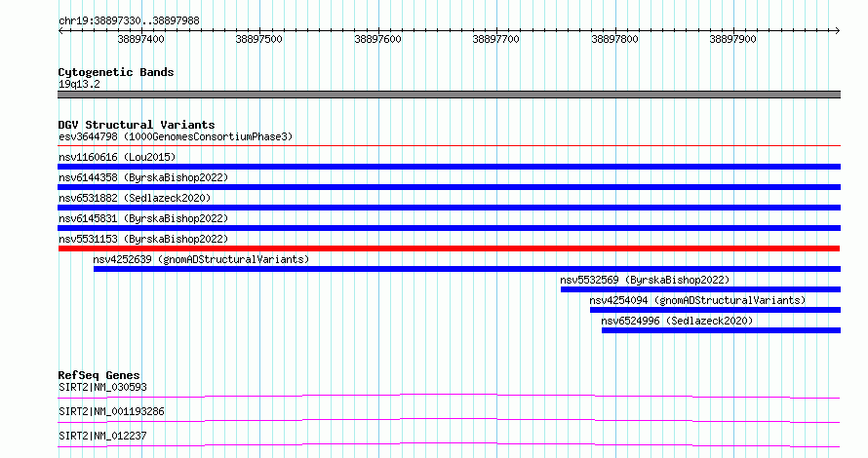Click the SIRT2|NM_030593 magenta gene line
868x458 pixels.
pos(449,396)
